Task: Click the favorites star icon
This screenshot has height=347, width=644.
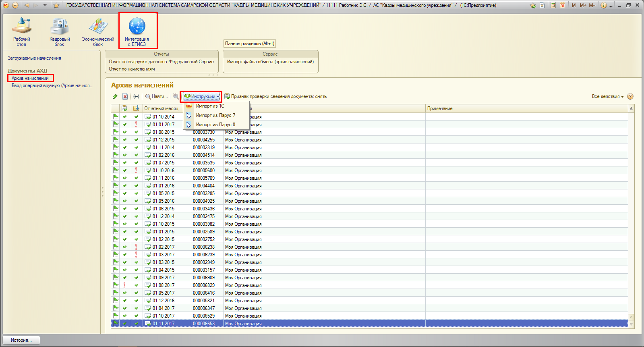Action: (x=56, y=5)
